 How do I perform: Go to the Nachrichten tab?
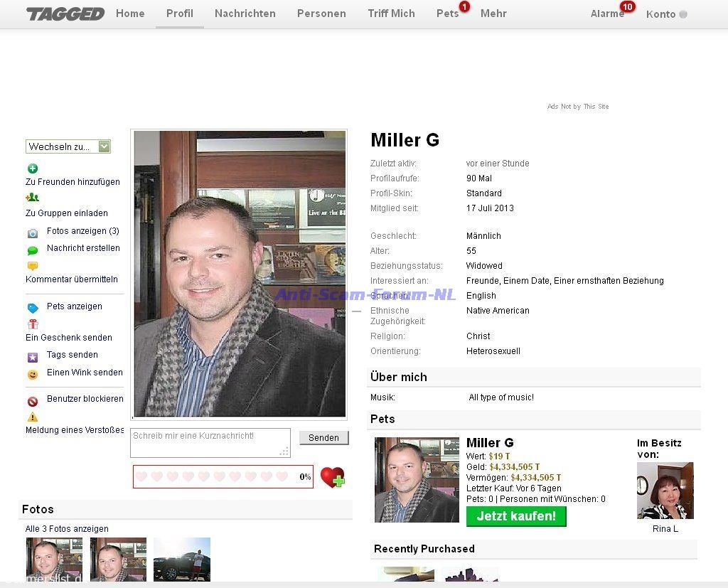click(245, 14)
